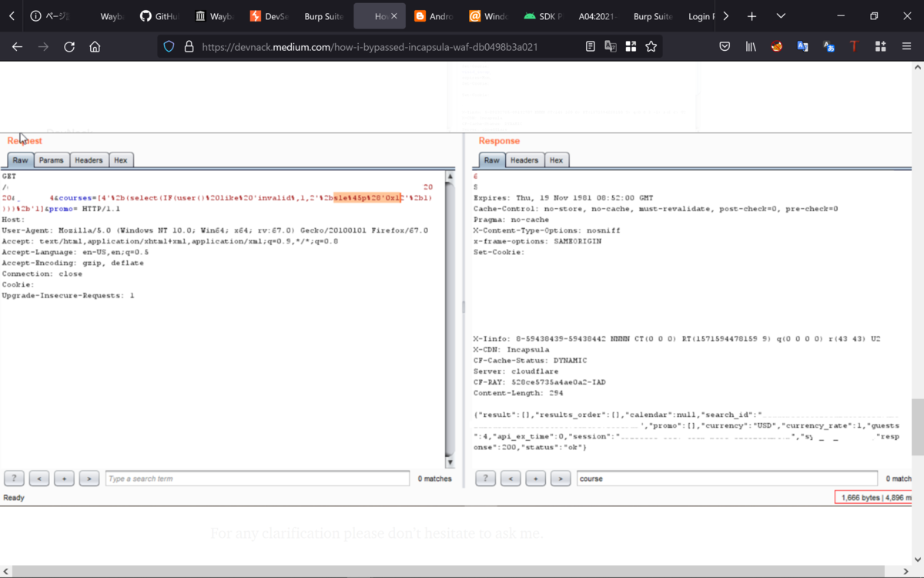The height and width of the screenshot is (578, 924).
Task: Click the devnack.medium.com URL bar
Action: (x=370, y=47)
